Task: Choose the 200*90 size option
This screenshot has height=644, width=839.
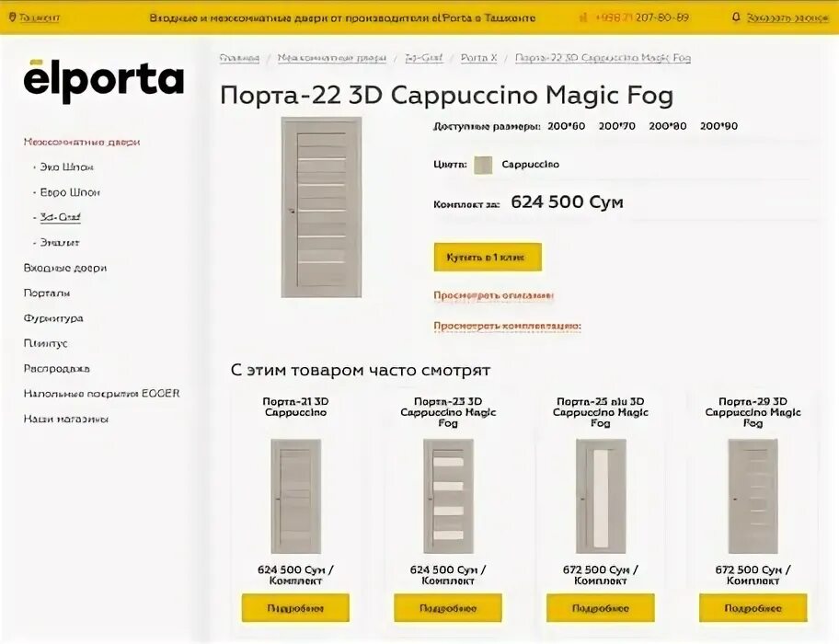Action: 718,126
